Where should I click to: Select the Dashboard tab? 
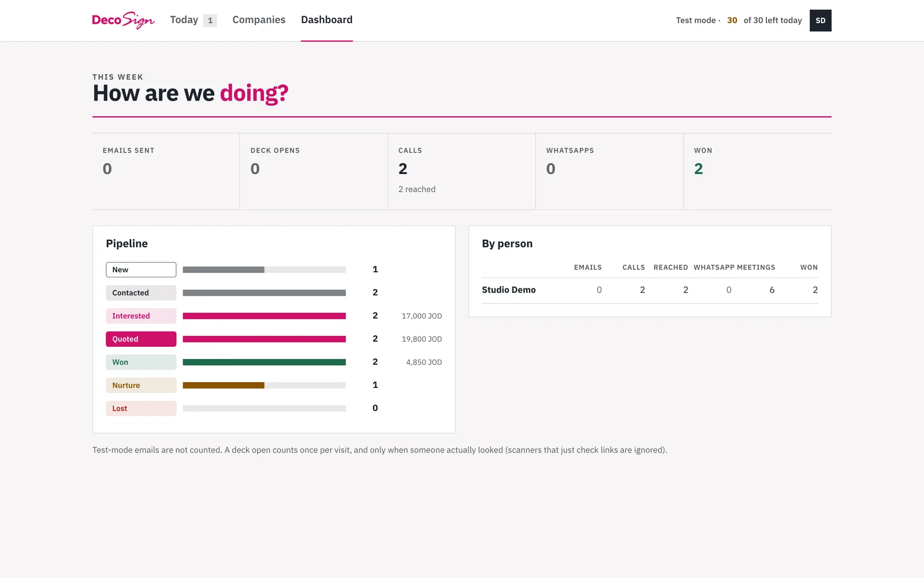pos(327,20)
